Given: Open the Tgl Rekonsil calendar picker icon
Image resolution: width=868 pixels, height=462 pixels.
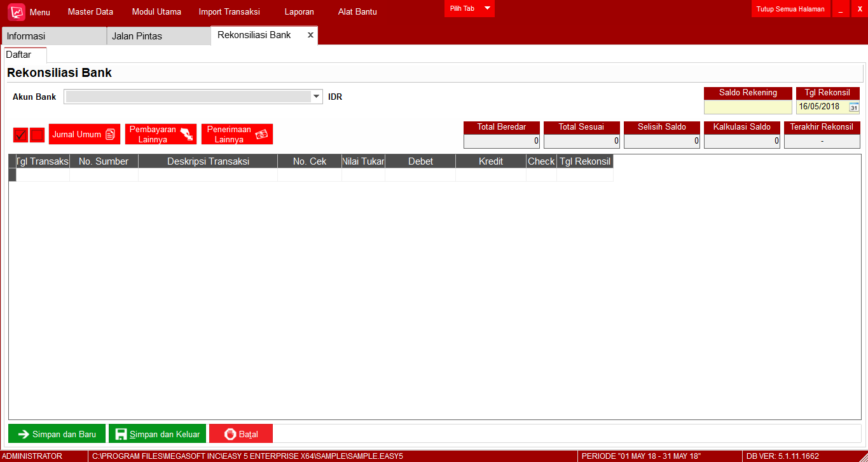Looking at the screenshot, I should pyautogui.click(x=854, y=107).
